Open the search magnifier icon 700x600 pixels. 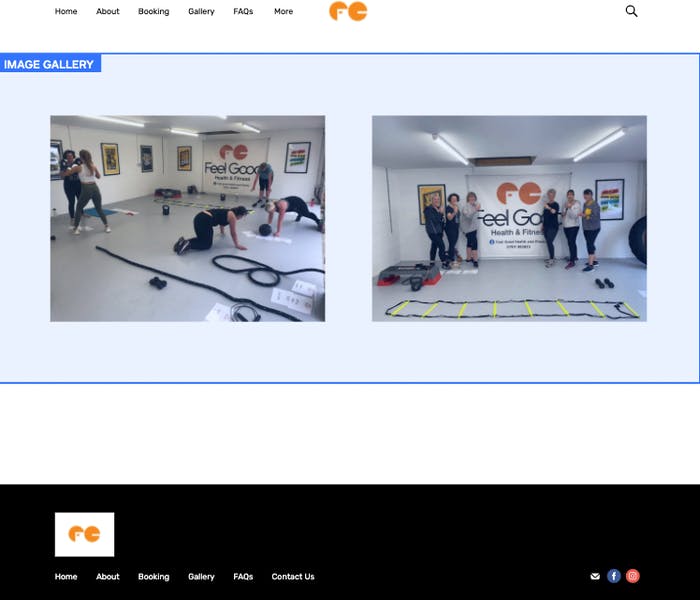click(631, 11)
